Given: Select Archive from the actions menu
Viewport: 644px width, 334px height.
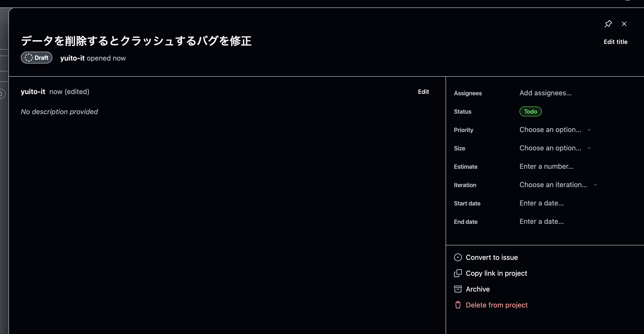Looking at the screenshot, I should point(478,289).
